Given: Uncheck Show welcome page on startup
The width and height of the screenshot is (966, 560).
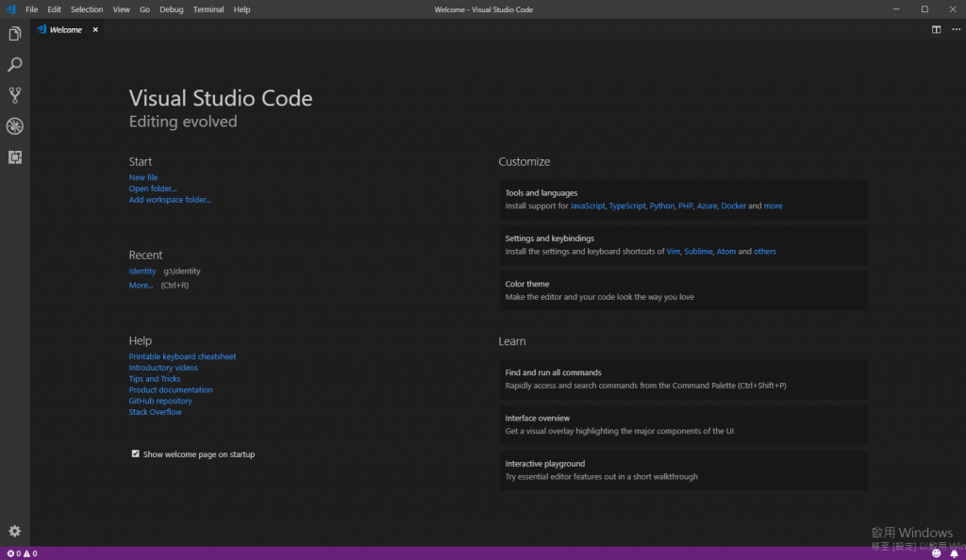Looking at the screenshot, I should tap(136, 454).
